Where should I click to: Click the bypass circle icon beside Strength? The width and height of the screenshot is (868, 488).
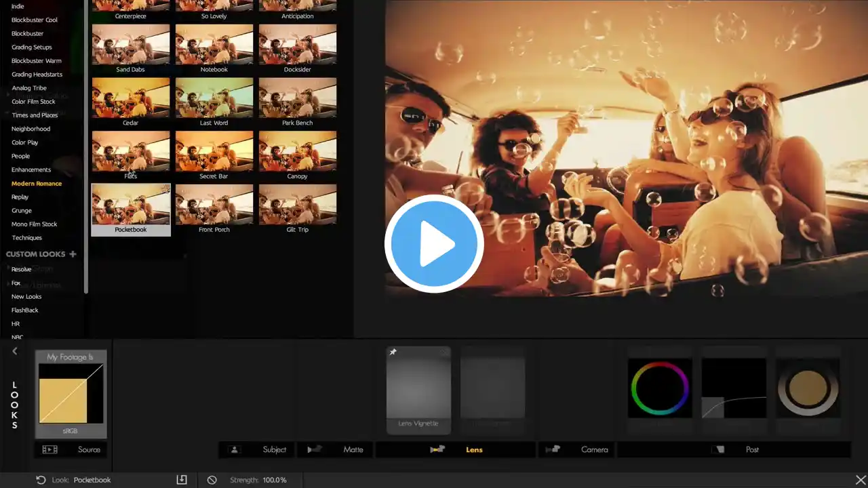point(212,480)
